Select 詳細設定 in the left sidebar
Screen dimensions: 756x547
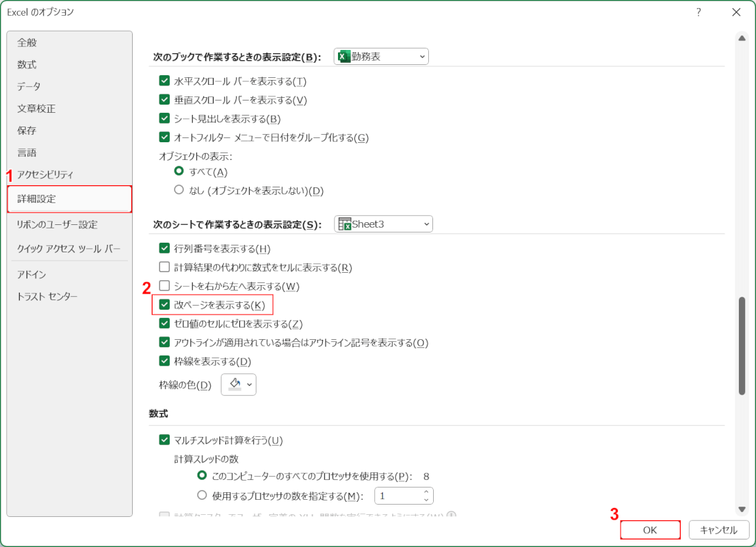coord(69,199)
